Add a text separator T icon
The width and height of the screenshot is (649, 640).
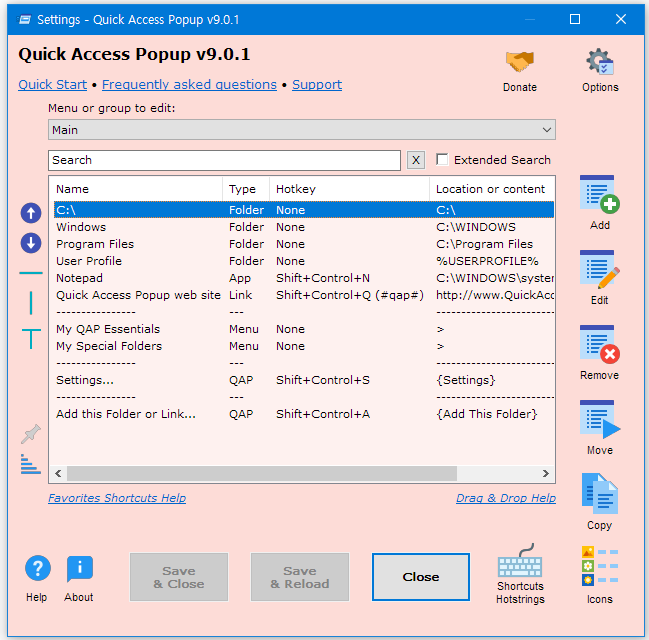point(31,339)
